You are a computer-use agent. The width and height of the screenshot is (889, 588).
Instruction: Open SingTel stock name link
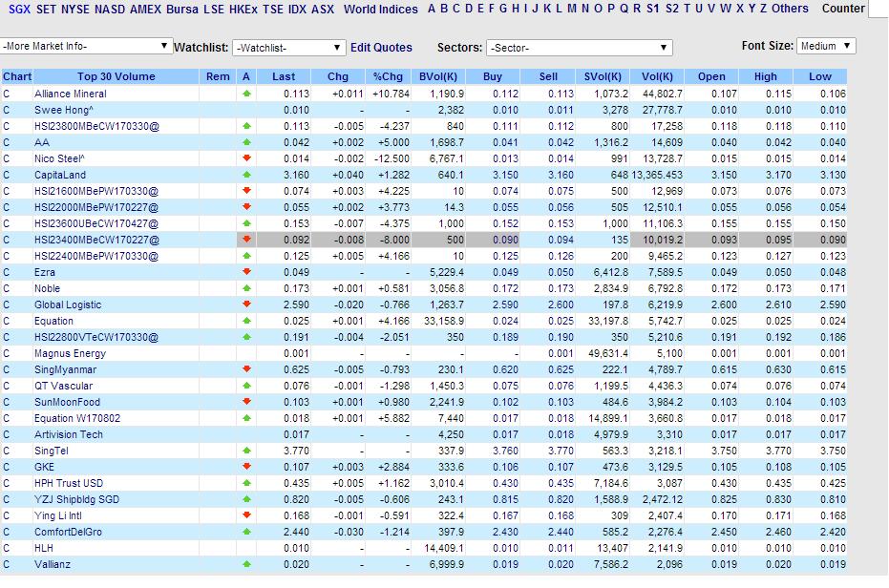tap(51, 451)
